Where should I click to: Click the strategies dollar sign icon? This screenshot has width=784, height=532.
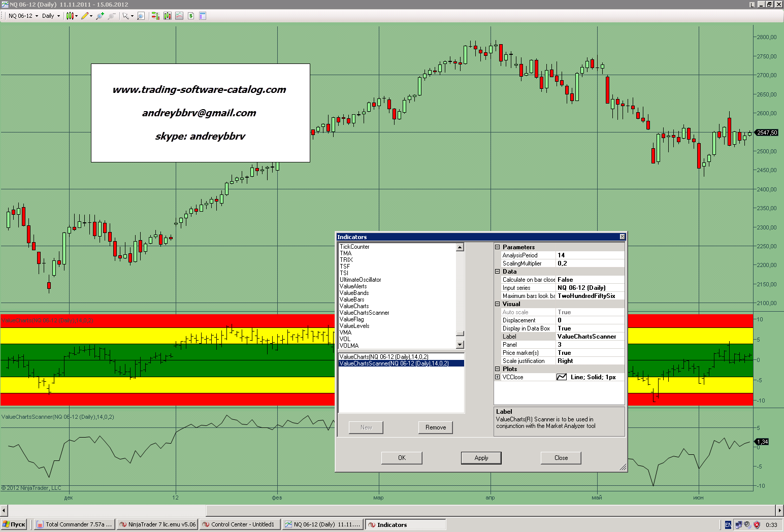click(191, 16)
